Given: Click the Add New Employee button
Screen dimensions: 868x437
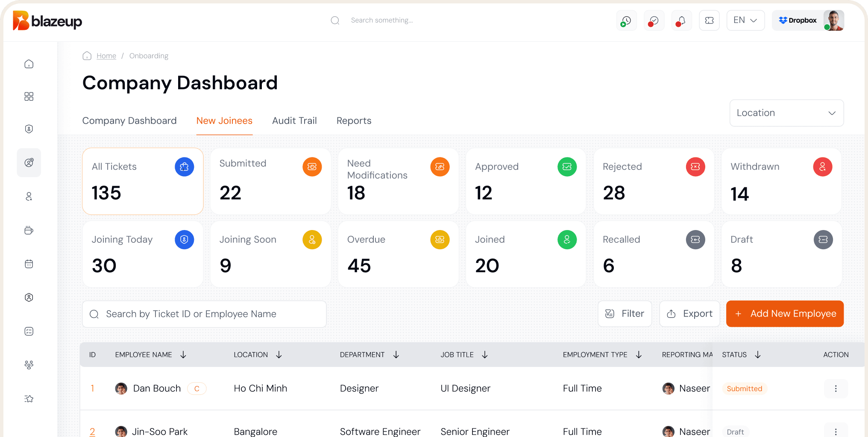Looking at the screenshot, I should pyautogui.click(x=785, y=314).
